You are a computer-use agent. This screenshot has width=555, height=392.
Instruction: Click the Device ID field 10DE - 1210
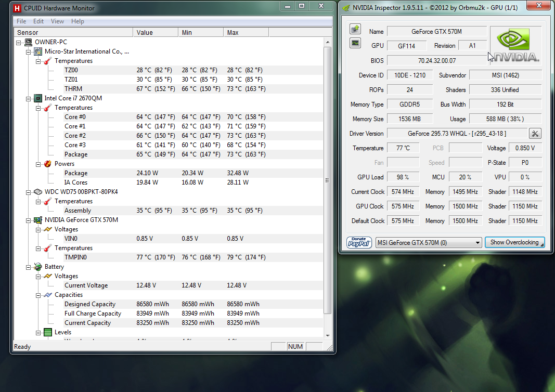(x=409, y=75)
